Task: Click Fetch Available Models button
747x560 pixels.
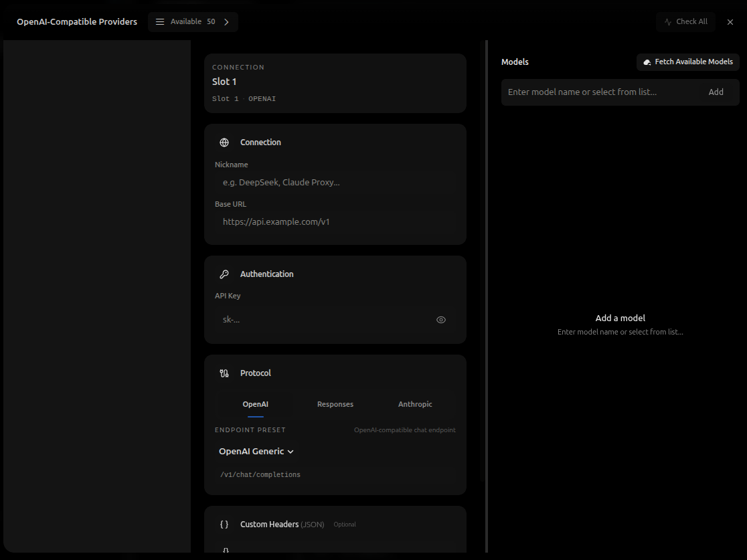Action: [x=688, y=62]
